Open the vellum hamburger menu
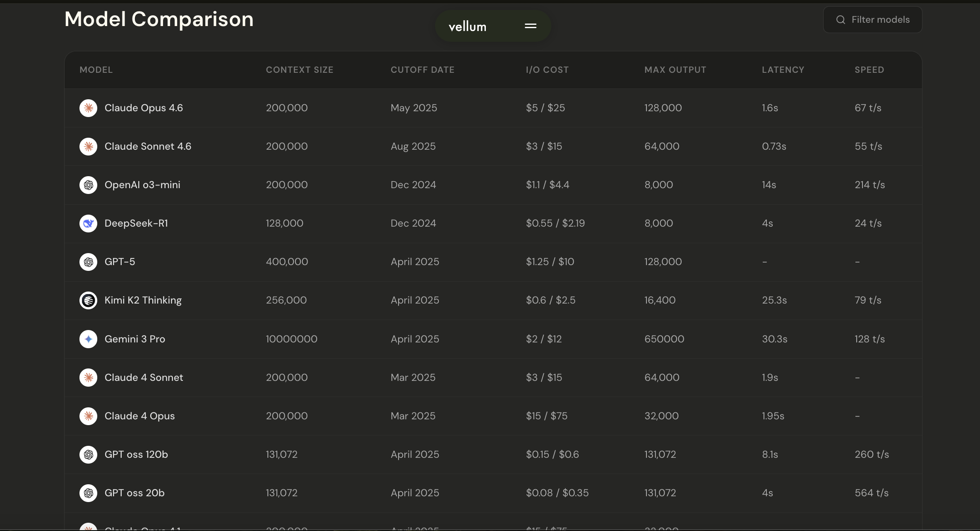This screenshot has width=980, height=531. (531, 26)
